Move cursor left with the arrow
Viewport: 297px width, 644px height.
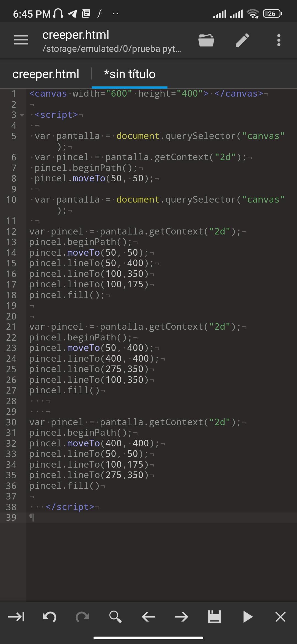(x=148, y=617)
